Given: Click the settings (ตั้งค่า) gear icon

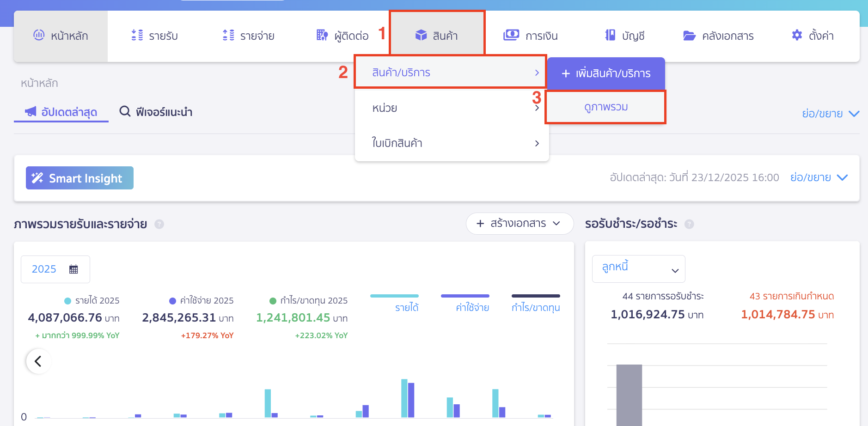Looking at the screenshot, I should (x=797, y=35).
